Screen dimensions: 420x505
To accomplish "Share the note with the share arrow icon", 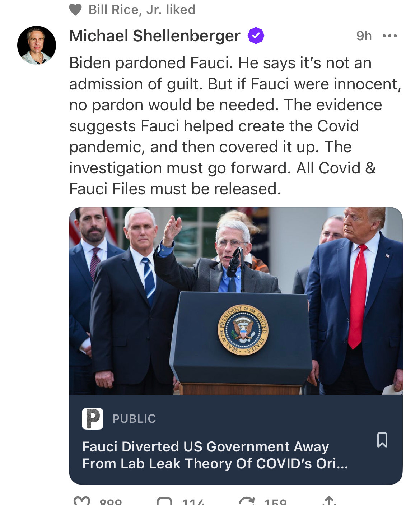I will 329,501.
